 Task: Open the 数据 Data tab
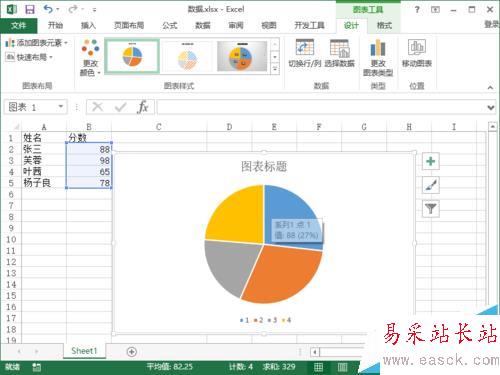pos(203,25)
